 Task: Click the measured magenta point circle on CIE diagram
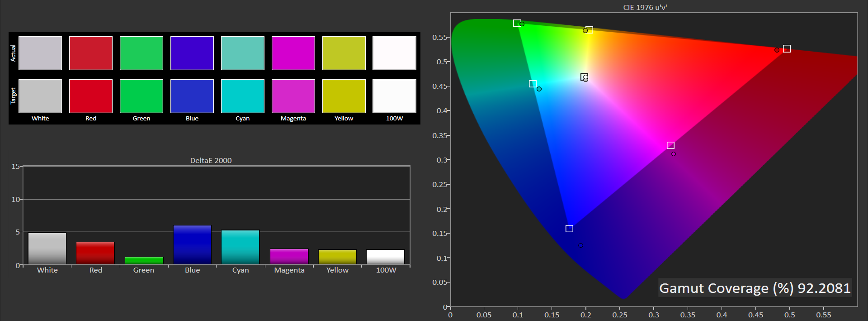(x=674, y=154)
